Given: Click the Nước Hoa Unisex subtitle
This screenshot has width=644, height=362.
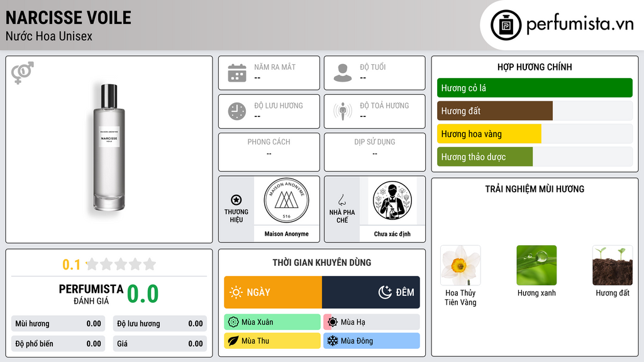Looking at the screenshot, I should 49,36.
